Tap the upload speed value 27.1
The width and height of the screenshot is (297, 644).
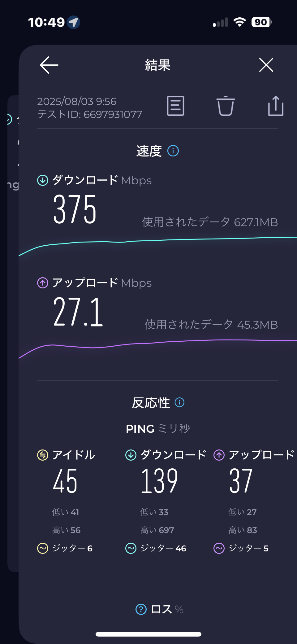point(78,312)
